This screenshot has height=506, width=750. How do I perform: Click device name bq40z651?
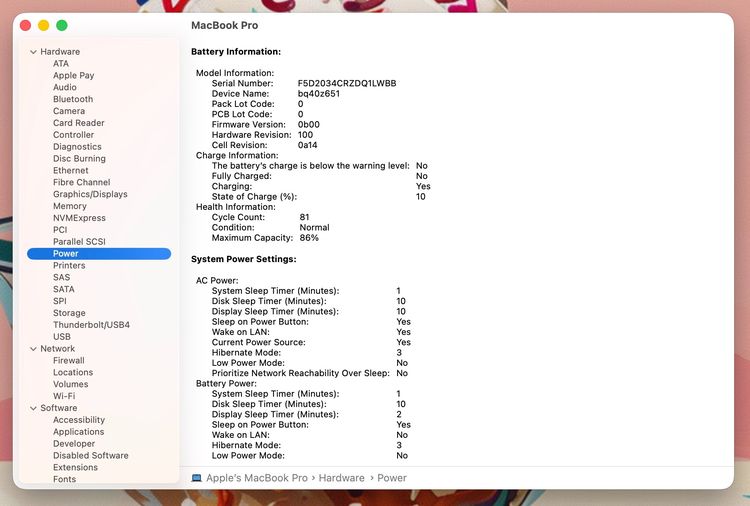pyautogui.click(x=319, y=94)
